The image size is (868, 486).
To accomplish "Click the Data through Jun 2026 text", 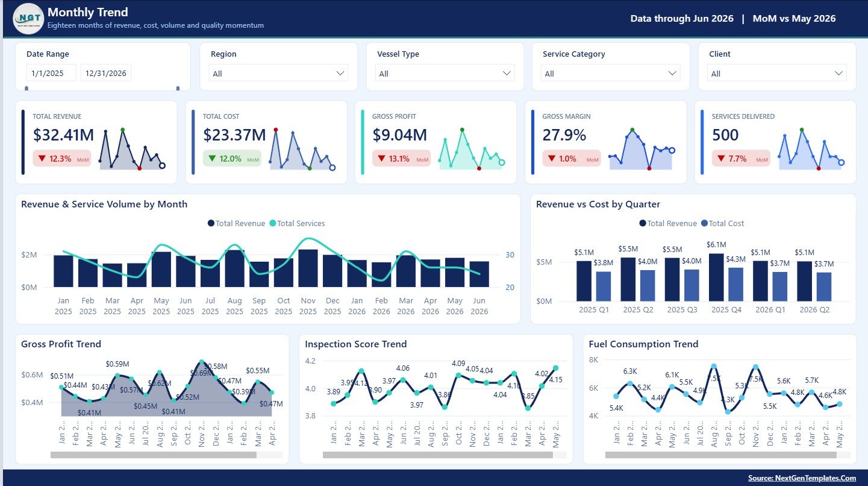I will (x=682, y=19).
